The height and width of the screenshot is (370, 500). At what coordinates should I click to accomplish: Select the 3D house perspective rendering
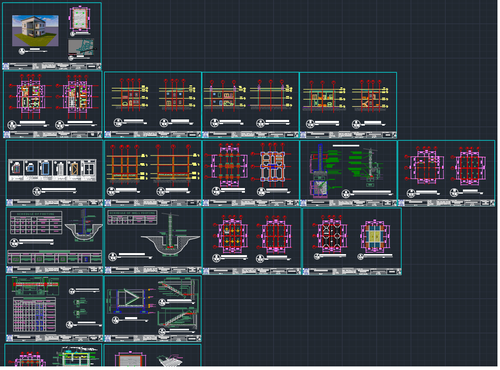click(x=35, y=30)
